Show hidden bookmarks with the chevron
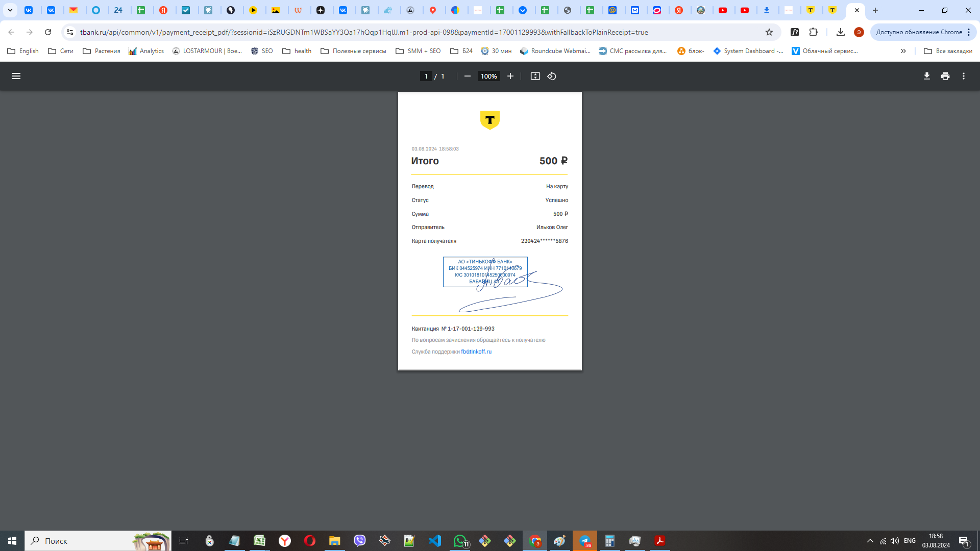The image size is (980, 551). pos(903,51)
